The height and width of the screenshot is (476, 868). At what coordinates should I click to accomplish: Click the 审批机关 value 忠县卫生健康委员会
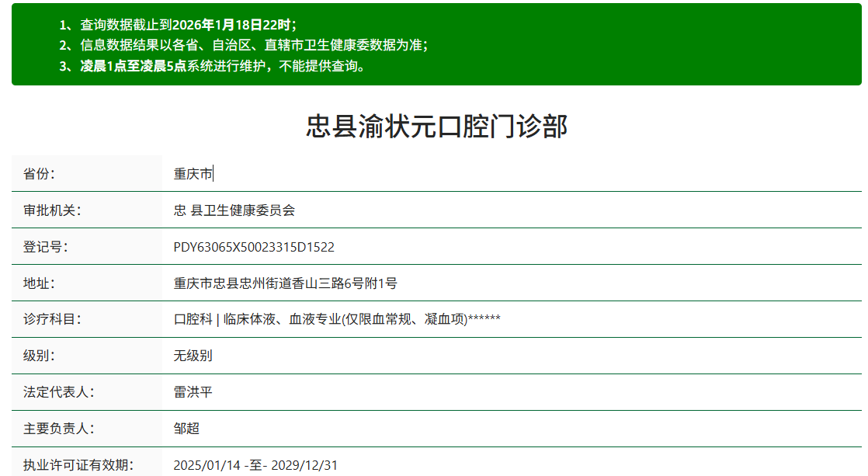[252, 209]
